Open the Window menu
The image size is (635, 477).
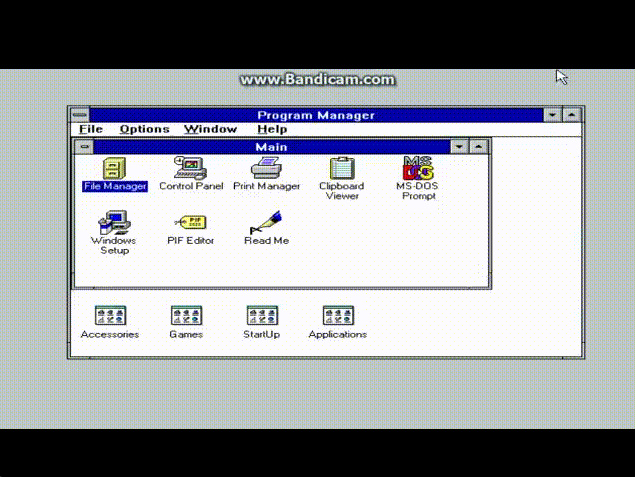coord(210,129)
